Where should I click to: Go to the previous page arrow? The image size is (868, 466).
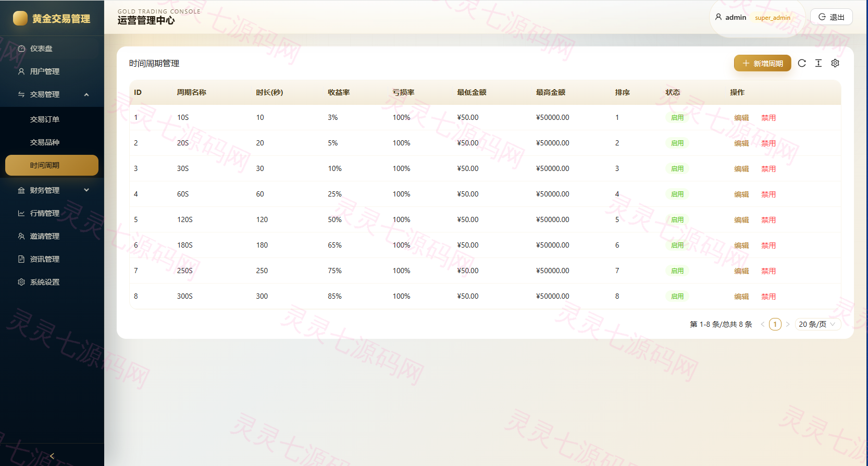[x=763, y=324]
